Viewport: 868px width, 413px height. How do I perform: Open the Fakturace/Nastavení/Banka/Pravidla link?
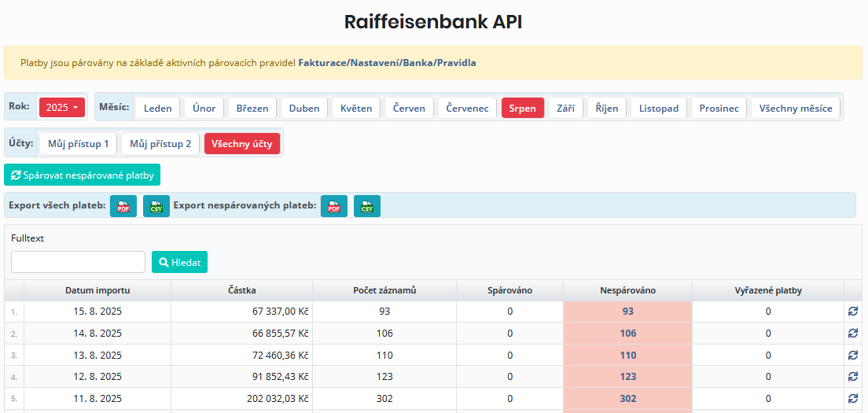tap(387, 63)
